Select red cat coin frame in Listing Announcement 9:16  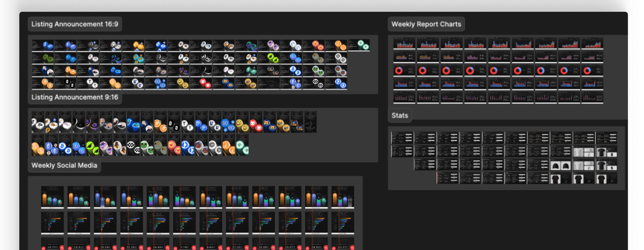(x=256, y=122)
